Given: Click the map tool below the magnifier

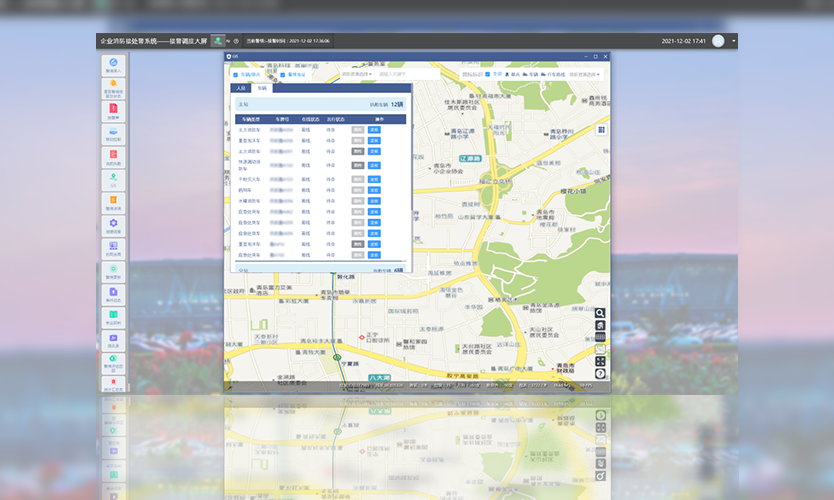Looking at the screenshot, I should coord(600,326).
